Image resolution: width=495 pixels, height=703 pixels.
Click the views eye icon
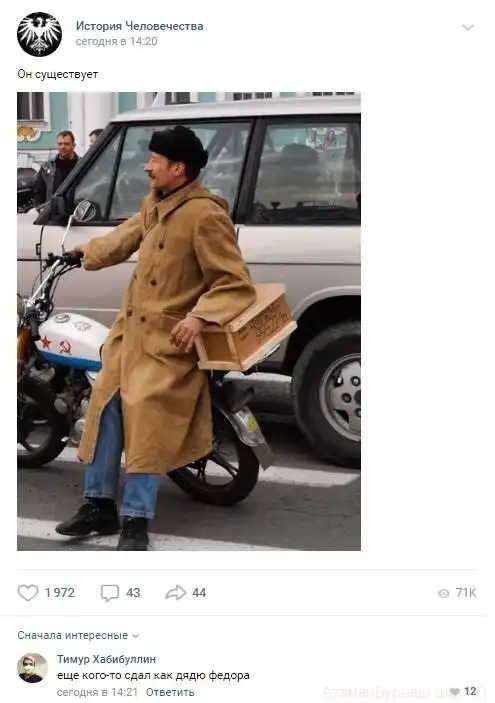click(443, 593)
